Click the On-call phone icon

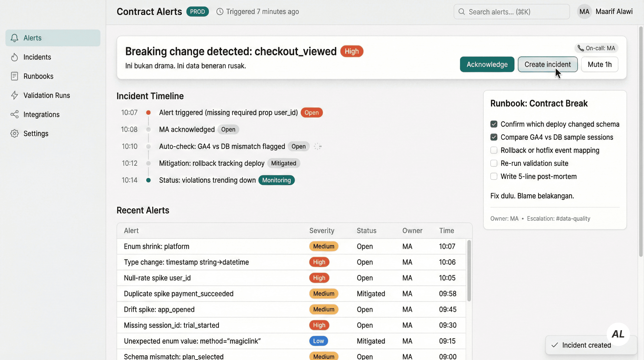point(581,48)
